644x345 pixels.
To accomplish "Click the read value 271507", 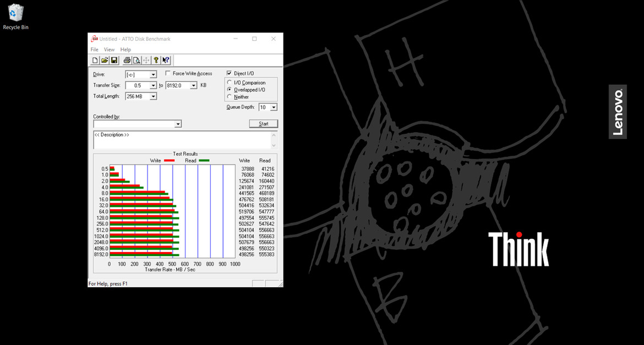I will tap(266, 187).
